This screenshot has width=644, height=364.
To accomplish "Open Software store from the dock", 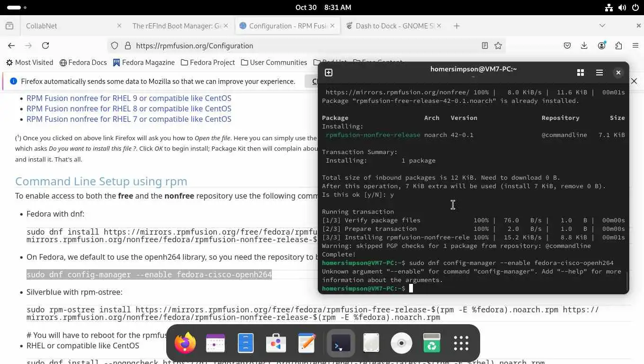I will click(x=276, y=343).
